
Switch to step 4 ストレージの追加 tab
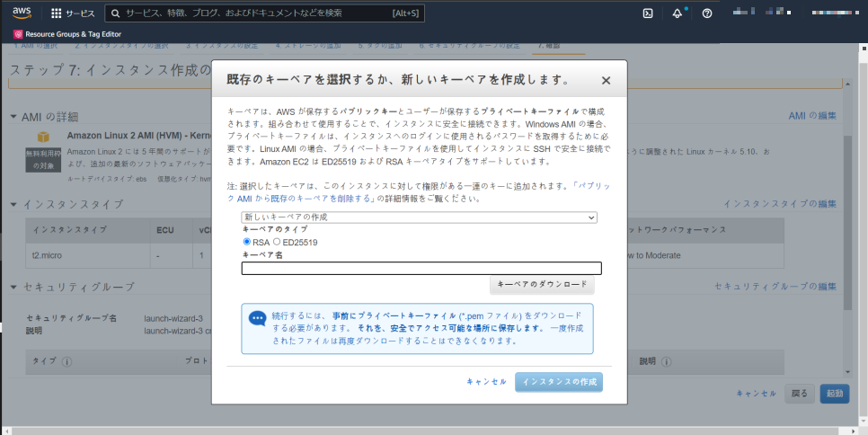coord(308,45)
